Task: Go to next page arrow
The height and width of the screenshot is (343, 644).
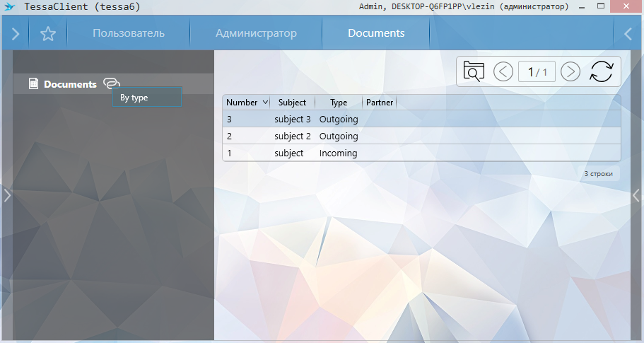Action: pyautogui.click(x=570, y=71)
